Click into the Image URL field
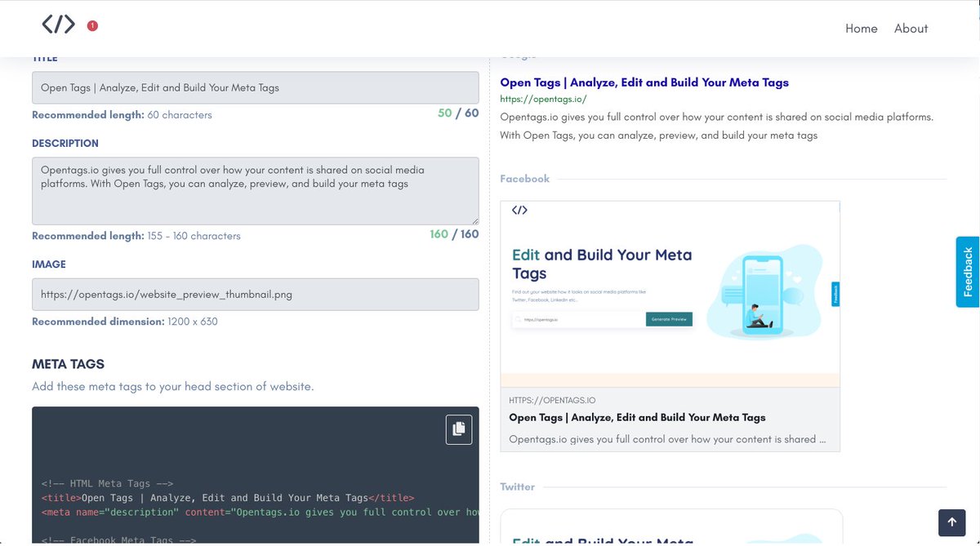The width and height of the screenshot is (980, 546). click(x=256, y=294)
